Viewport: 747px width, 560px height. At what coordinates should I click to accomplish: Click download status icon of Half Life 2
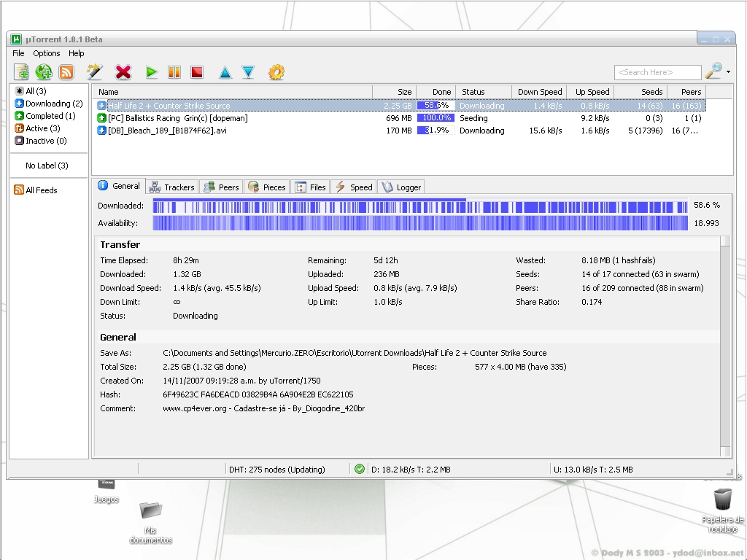click(x=101, y=106)
